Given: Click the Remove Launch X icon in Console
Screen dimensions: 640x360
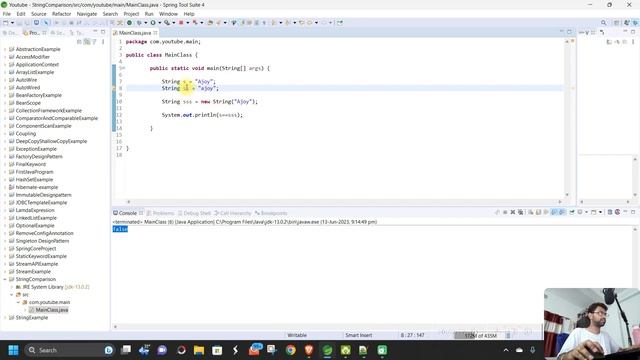Looking at the screenshot, I should click(x=513, y=212).
